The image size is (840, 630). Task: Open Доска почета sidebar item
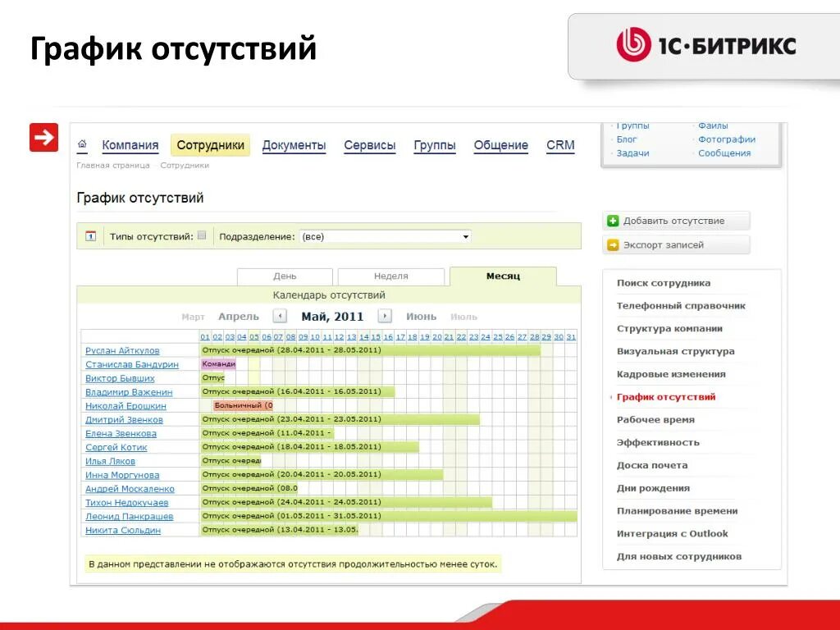[652, 465]
